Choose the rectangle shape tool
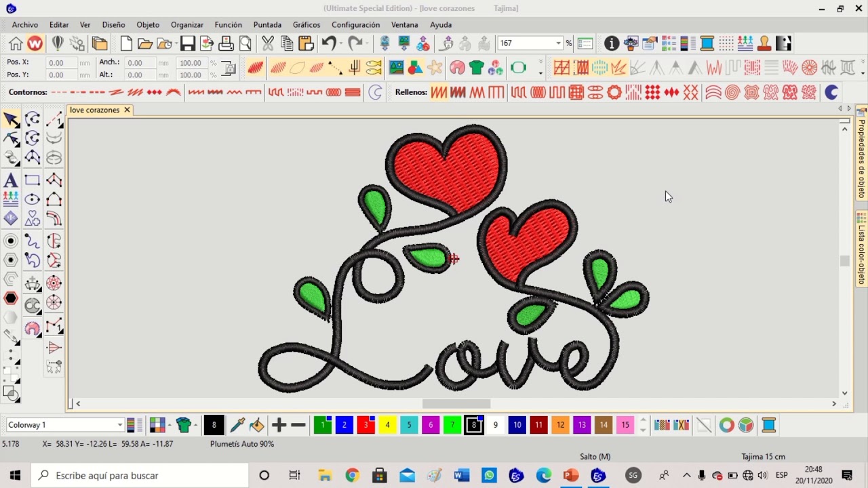868x488 pixels. pos(32,180)
